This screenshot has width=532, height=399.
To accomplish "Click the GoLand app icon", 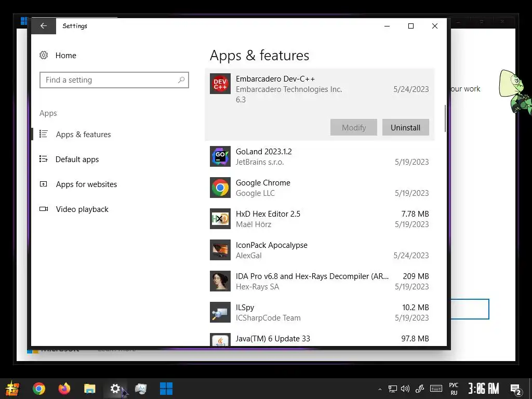I will pyautogui.click(x=220, y=156).
